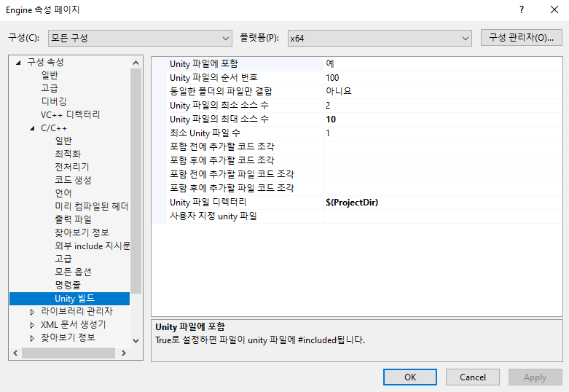Collapse the 구성 속성 tree node
Viewport: 569px width, 392px height.
click(x=18, y=63)
